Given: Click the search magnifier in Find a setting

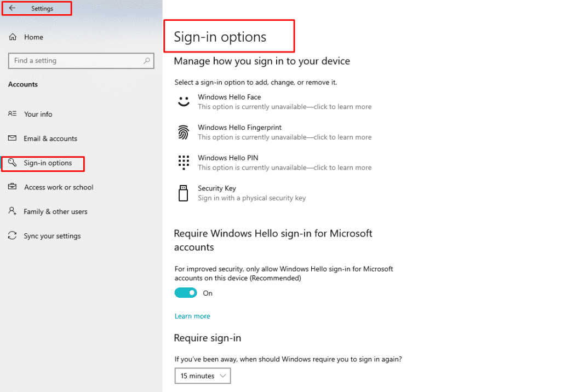Looking at the screenshot, I should [x=147, y=60].
